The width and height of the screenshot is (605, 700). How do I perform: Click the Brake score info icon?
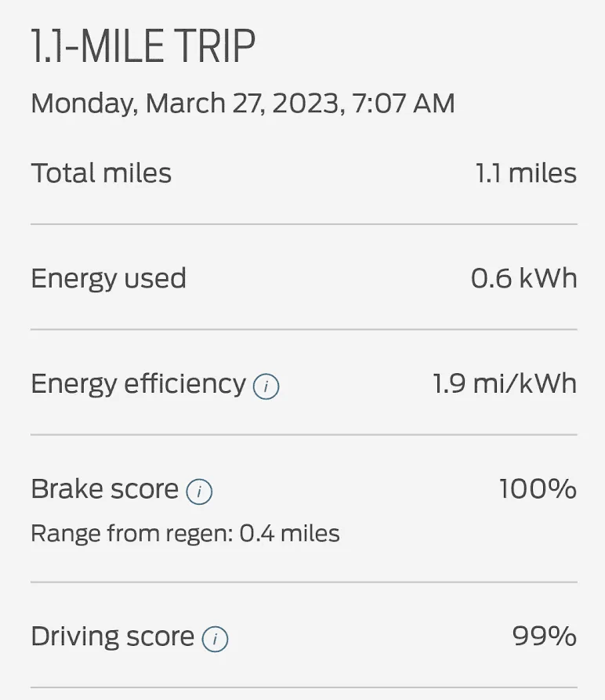199,491
